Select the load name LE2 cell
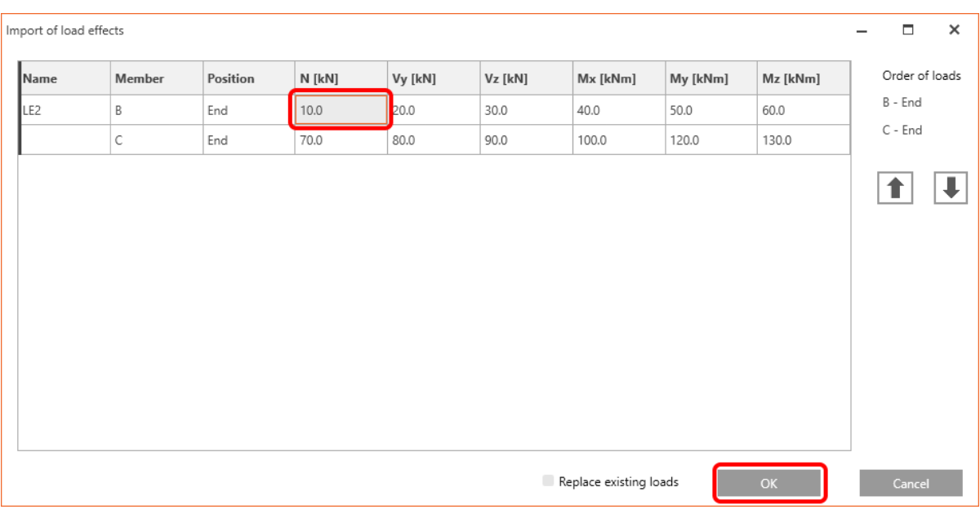This screenshot has height=514, width=980. coord(49,109)
